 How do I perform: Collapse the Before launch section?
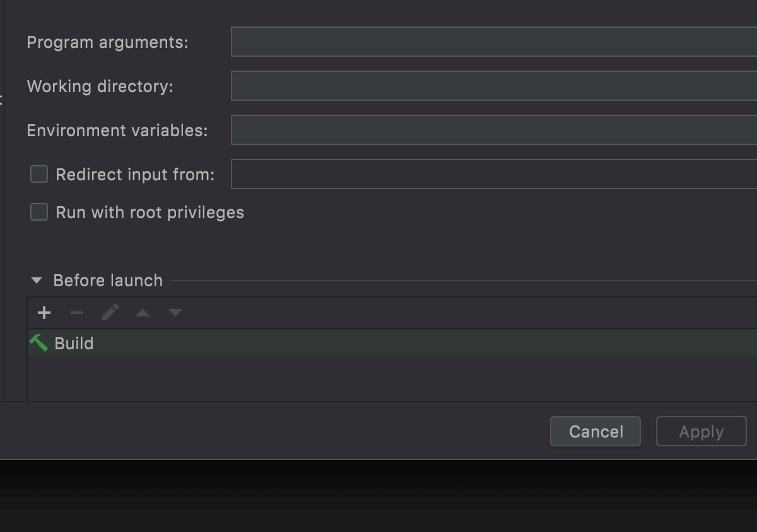click(37, 280)
